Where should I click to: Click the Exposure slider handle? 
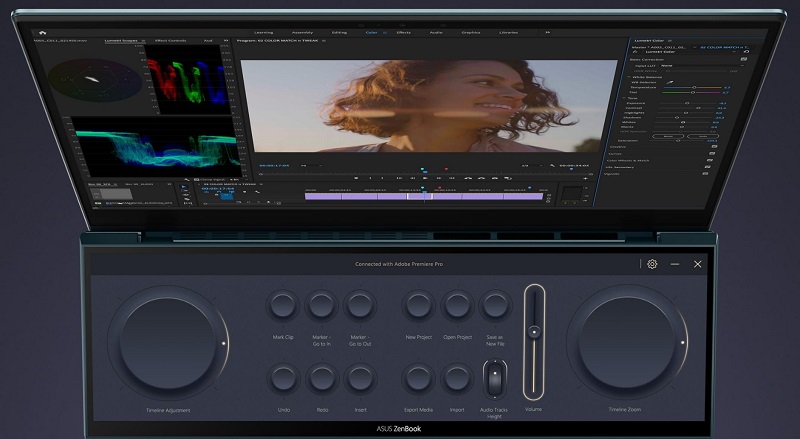tap(687, 103)
